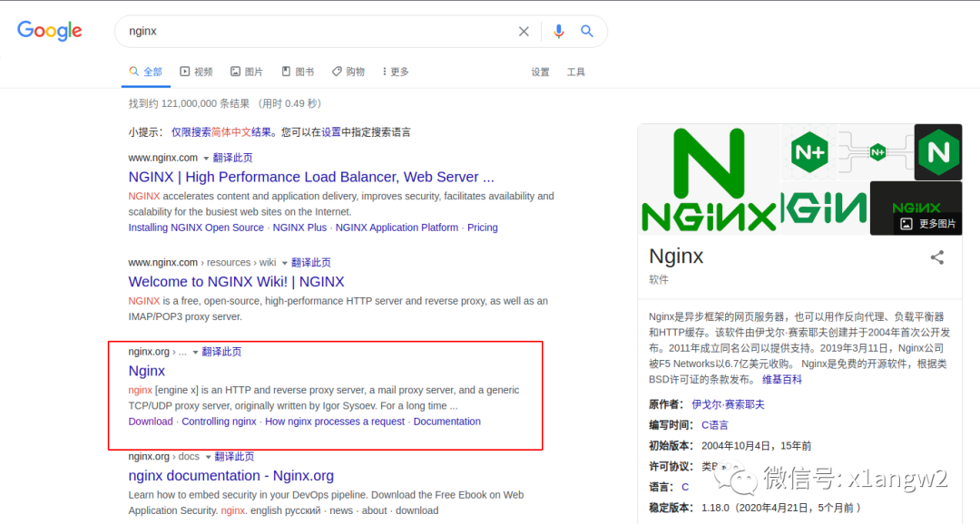The width and height of the screenshot is (980, 524).
Task: Open NGINX Application Platform sitelink
Action: pos(397,228)
